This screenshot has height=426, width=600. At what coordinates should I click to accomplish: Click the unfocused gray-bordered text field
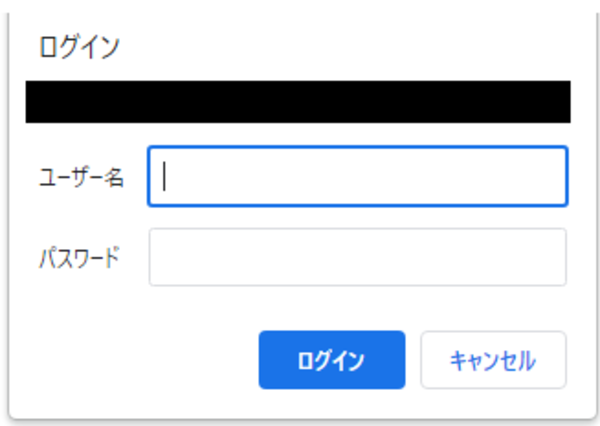(357, 257)
